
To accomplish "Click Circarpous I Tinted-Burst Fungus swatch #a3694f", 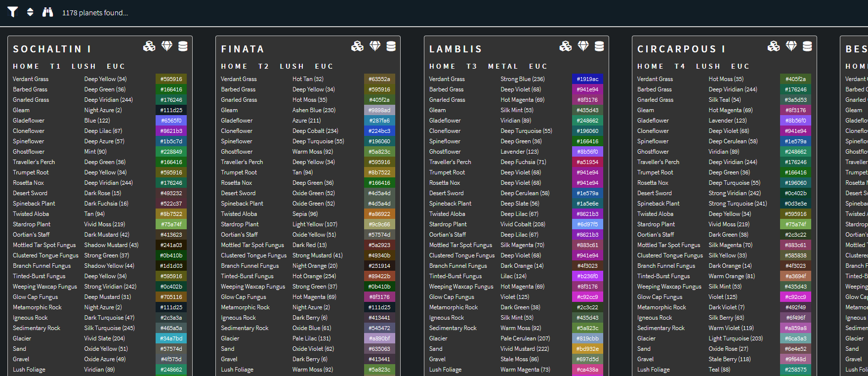I will [x=796, y=276].
